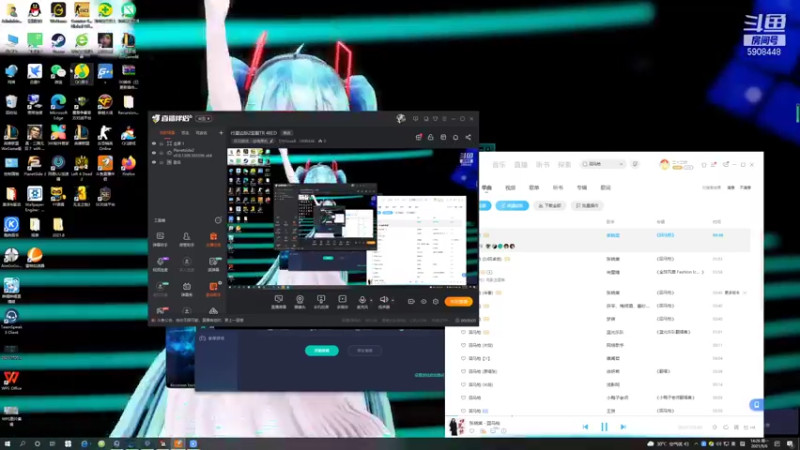This screenshot has width=800, height=450.
Task: Launch the WeGame desktop shortcut
Action: [58, 10]
